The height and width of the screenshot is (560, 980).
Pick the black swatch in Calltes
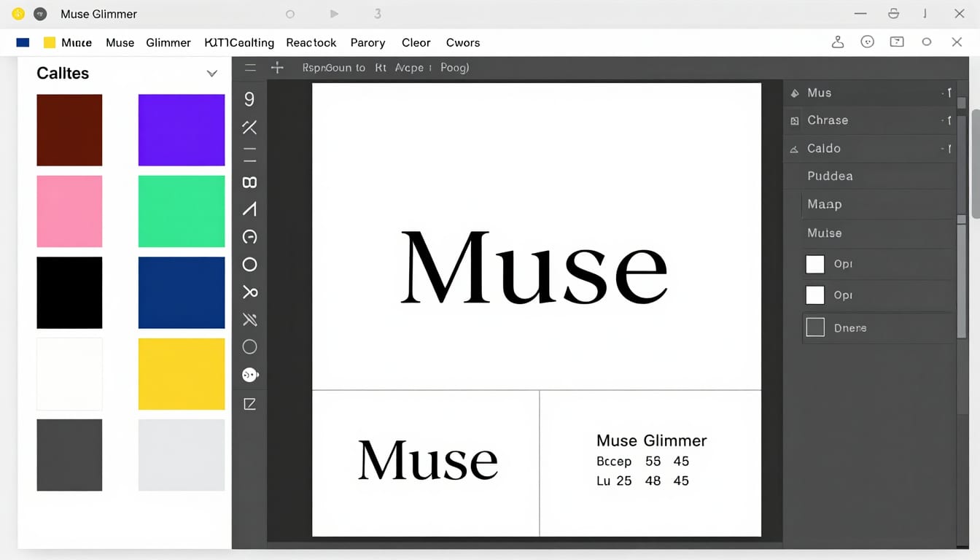point(69,292)
